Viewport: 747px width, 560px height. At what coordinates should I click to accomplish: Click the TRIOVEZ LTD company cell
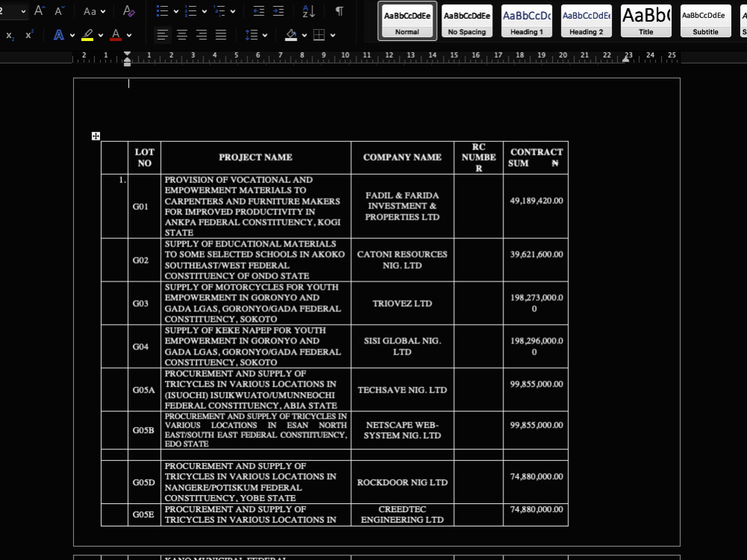point(403,303)
